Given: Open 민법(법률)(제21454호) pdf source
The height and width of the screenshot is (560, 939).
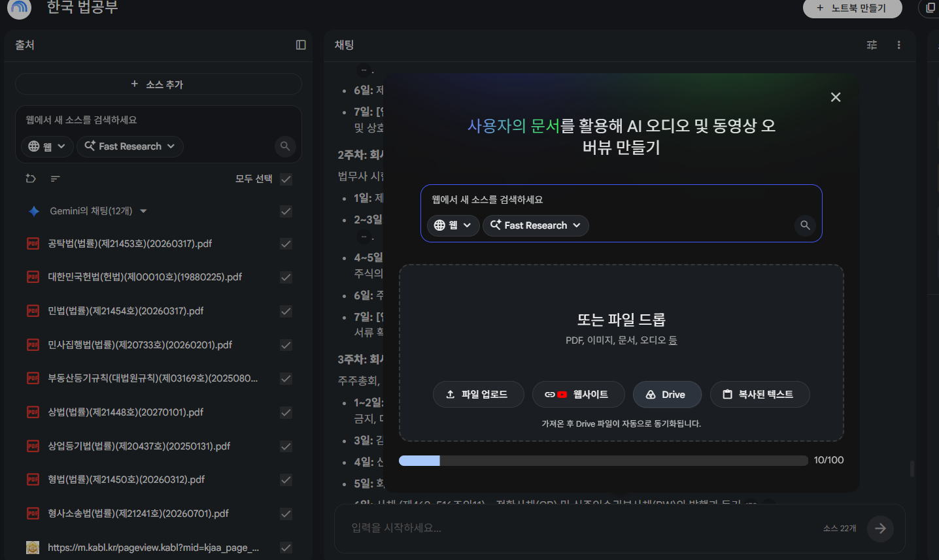Looking at the screenshot, I should 126,311.
